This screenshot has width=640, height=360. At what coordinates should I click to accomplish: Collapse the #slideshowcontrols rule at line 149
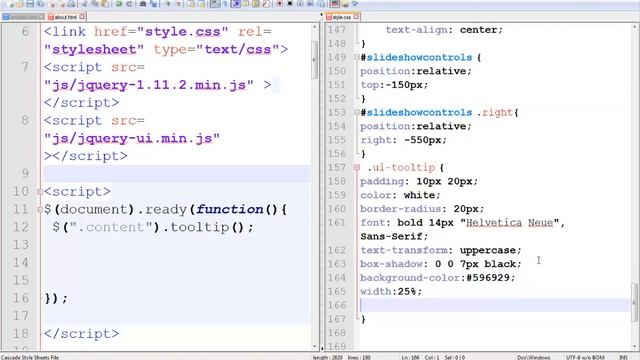[x=357, y=57]
